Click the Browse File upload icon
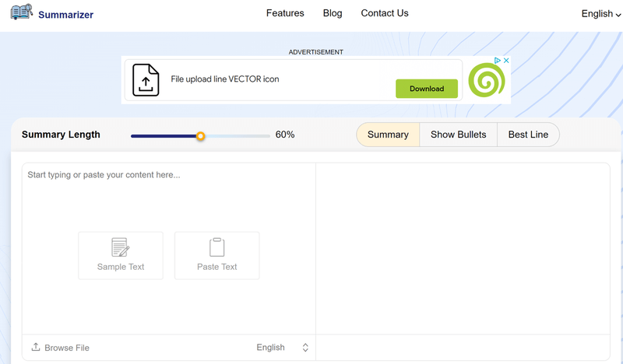This screenshot has height=364, width=623. click(x=36, y=347)
